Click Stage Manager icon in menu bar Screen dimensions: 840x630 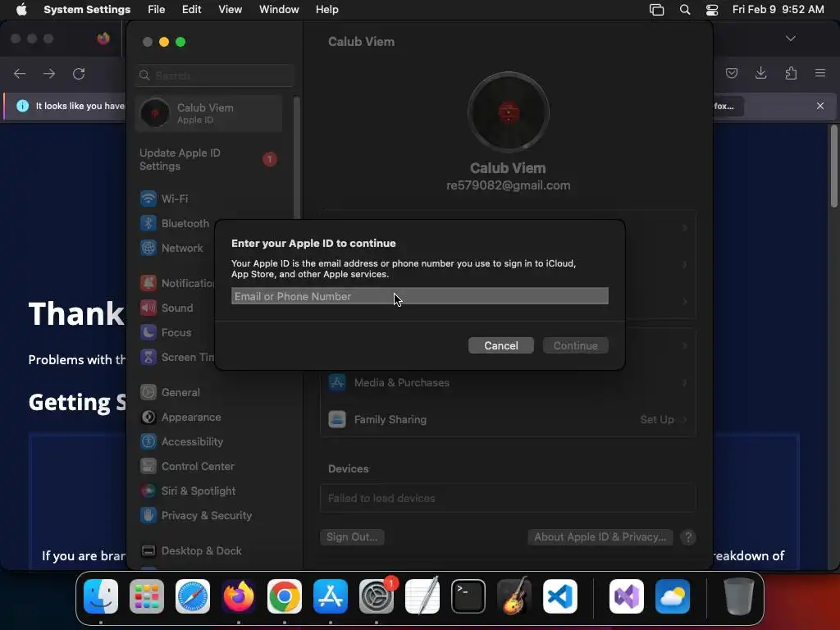point(657,9)
